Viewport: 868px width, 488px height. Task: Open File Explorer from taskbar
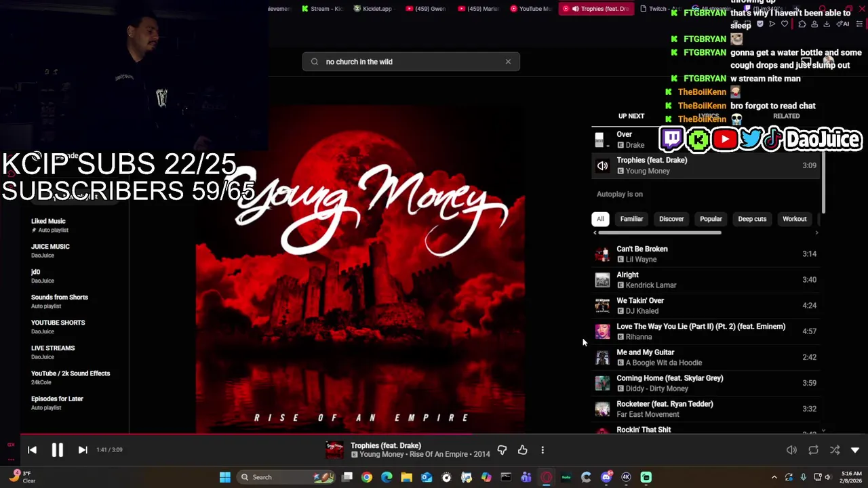click(406, 477)
